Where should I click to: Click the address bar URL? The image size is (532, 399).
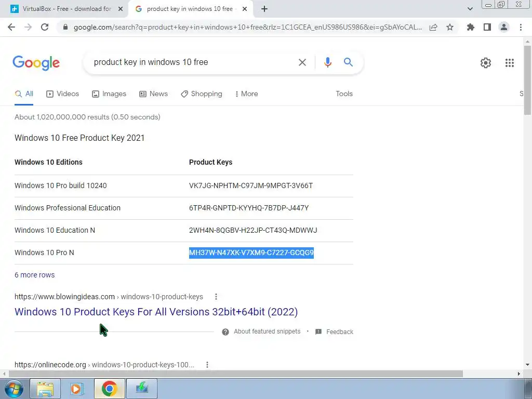[248, 27]
